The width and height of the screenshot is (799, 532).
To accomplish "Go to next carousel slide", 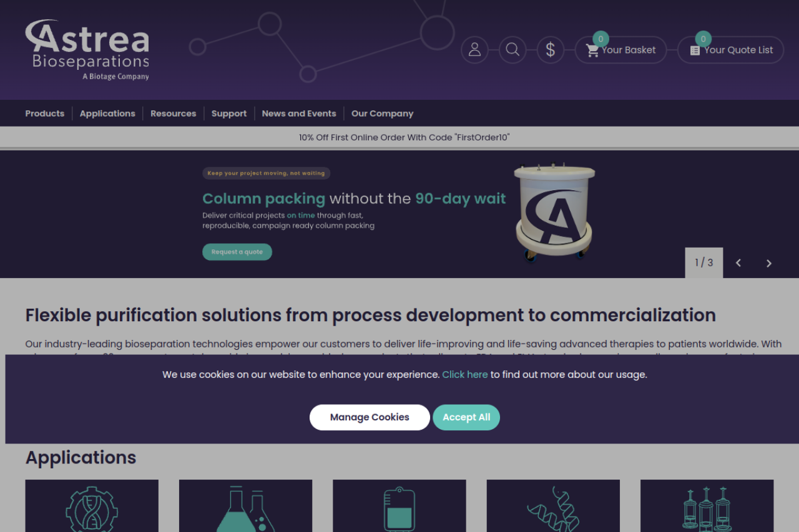I will 769,263.
